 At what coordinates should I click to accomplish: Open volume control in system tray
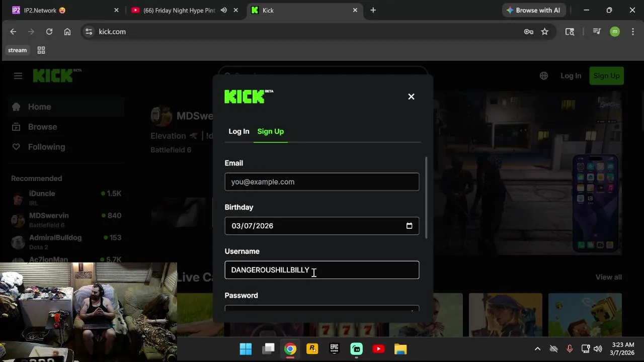(x=598, y=349)
